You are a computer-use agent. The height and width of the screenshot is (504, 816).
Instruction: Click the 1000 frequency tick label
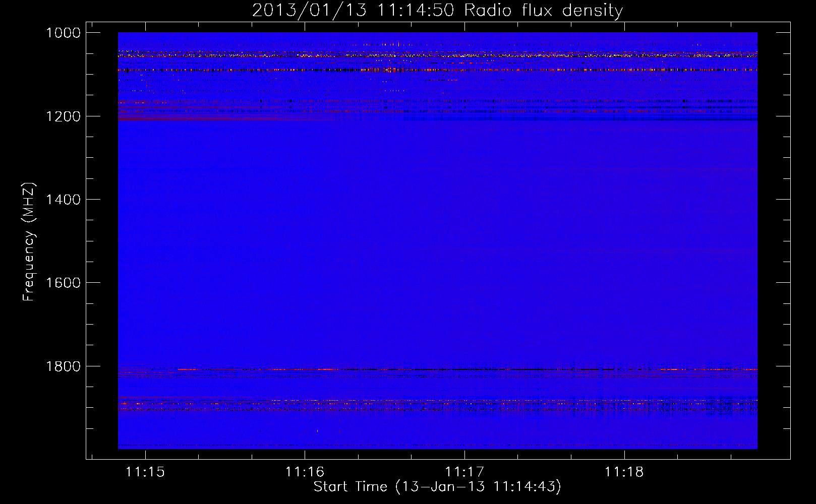click(x=63, y=33)
